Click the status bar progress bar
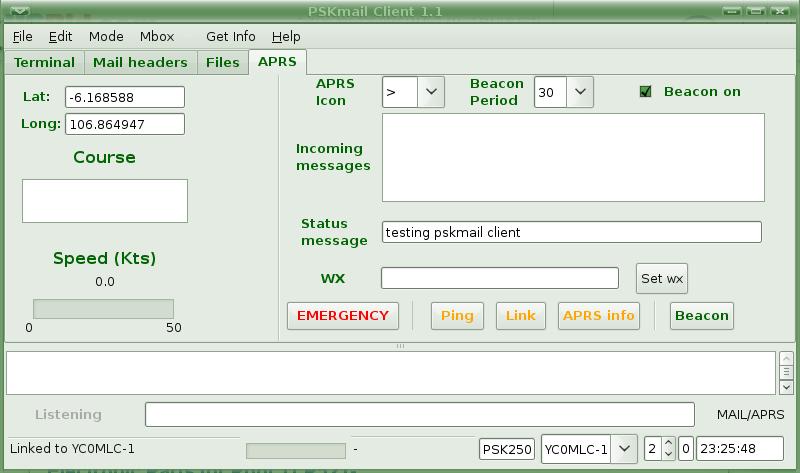The width and height of the screenshot is (800, 473). 296,451
